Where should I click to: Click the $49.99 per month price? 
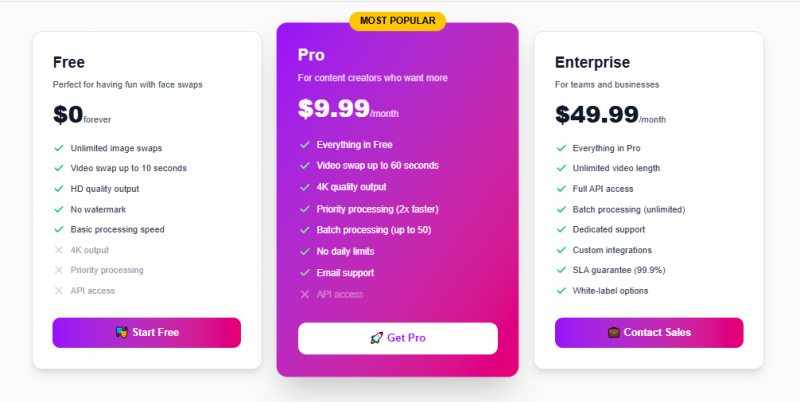point(597,115)
